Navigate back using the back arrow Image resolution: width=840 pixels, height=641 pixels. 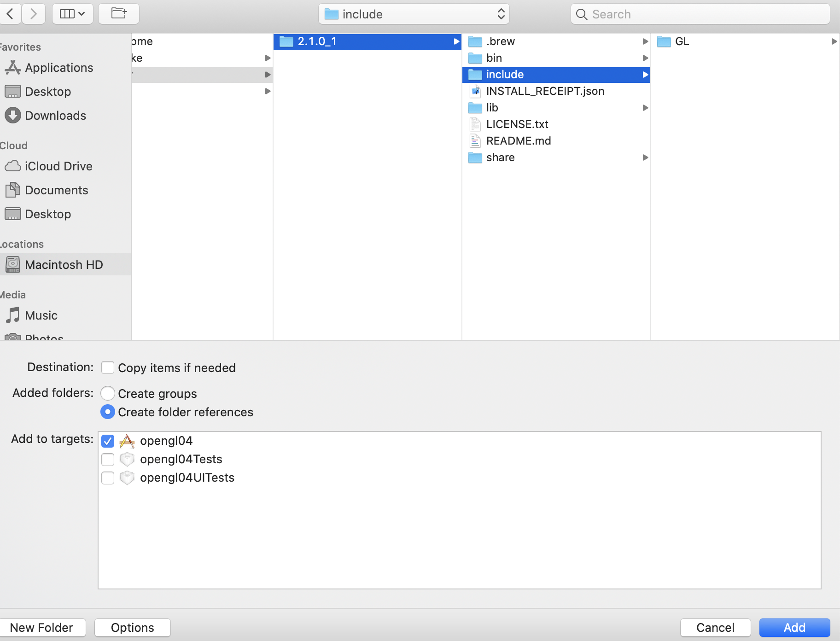tap(11, 13)
